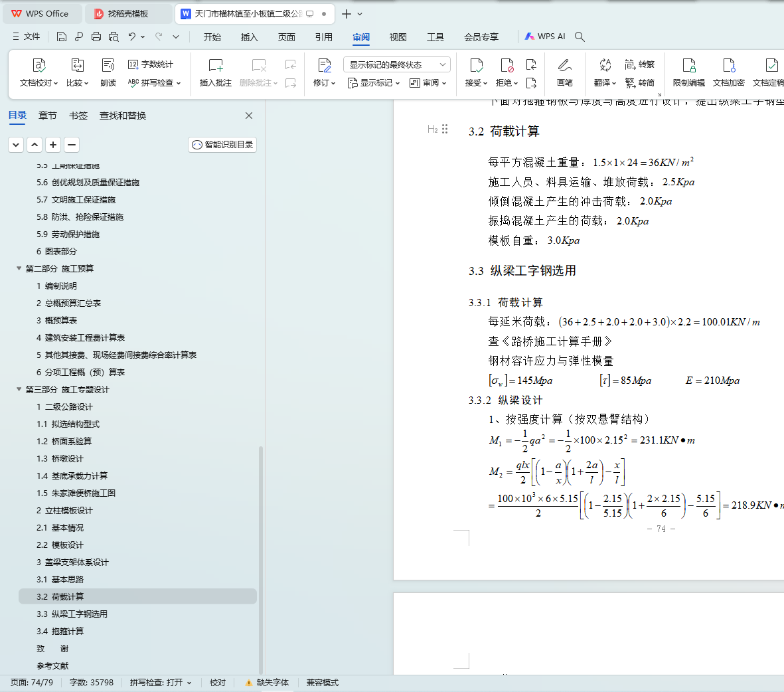Switch to the 视图 ribbon tab
Screen dimensions: 784x692
[398, 37]
